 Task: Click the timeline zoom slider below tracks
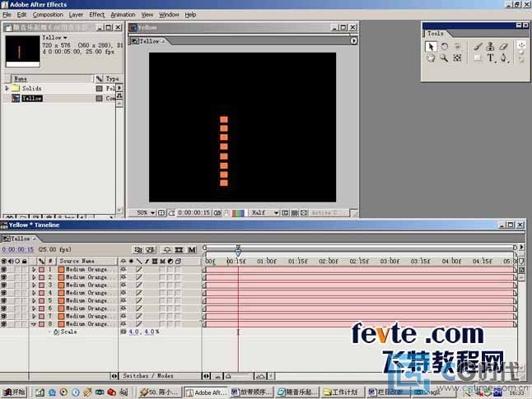click(x=240, y=376)
